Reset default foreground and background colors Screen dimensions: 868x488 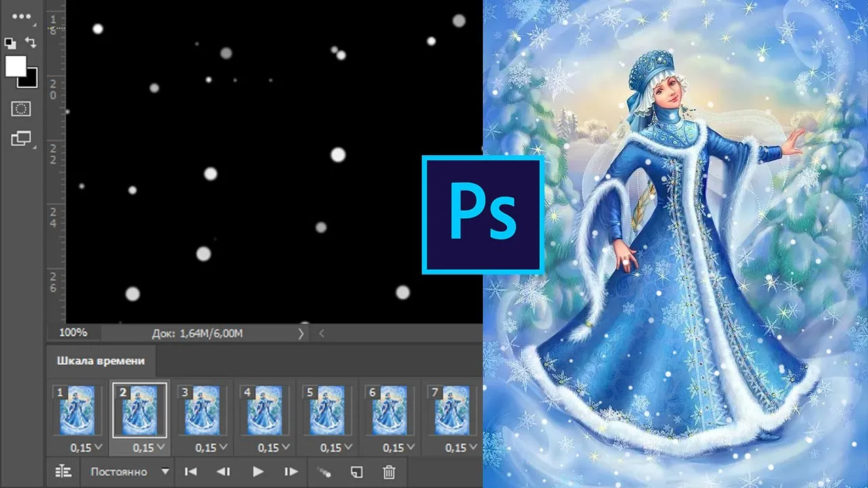tap(10, 43)
